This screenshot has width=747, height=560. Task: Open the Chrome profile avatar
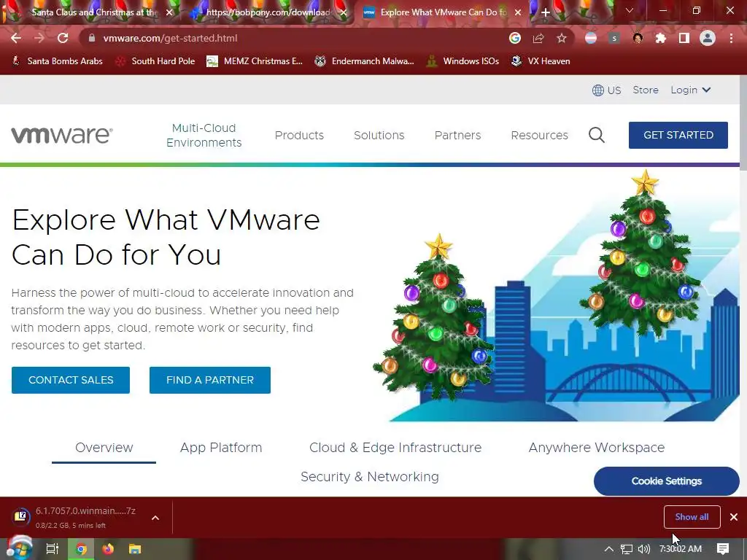pyautogui.click(x=708, y=38)
